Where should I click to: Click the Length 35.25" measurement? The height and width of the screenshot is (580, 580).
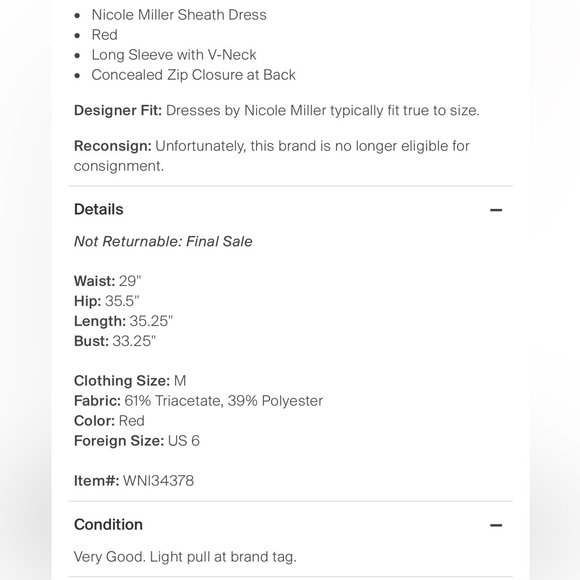click(124, 321)
